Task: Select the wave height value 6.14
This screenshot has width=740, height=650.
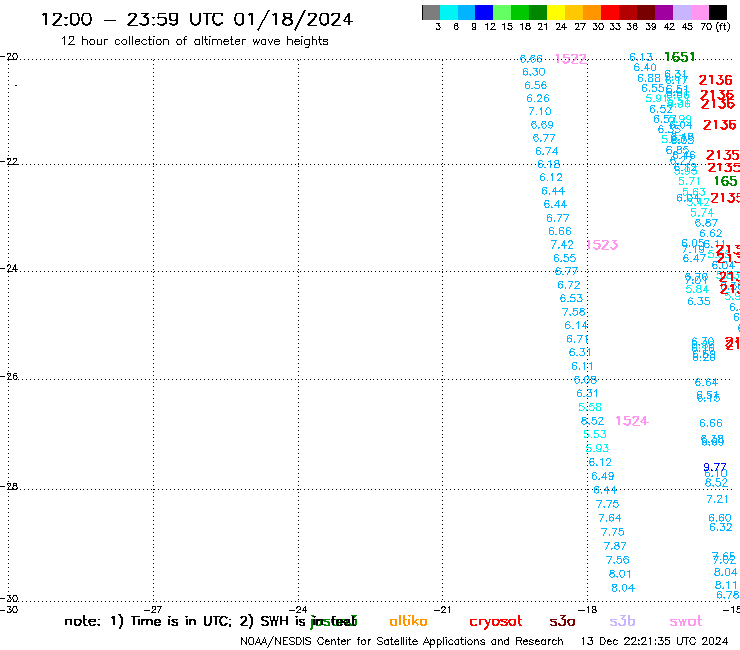Action: point(576,325)
